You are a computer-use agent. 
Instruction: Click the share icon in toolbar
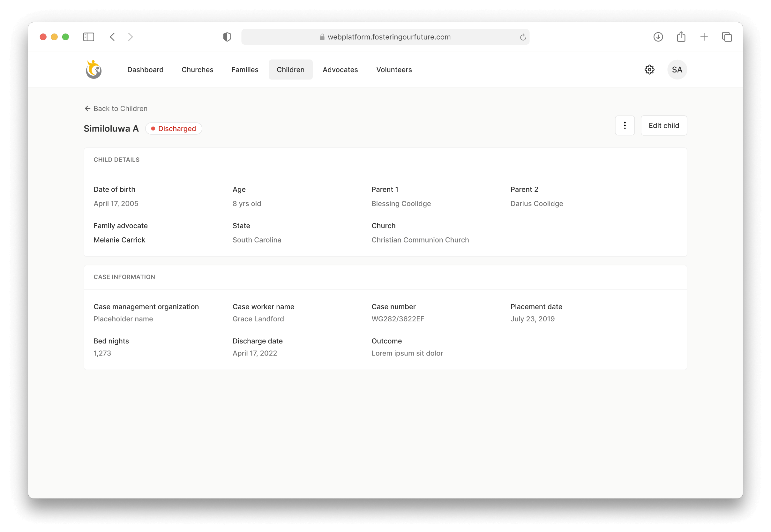(681, 37)
